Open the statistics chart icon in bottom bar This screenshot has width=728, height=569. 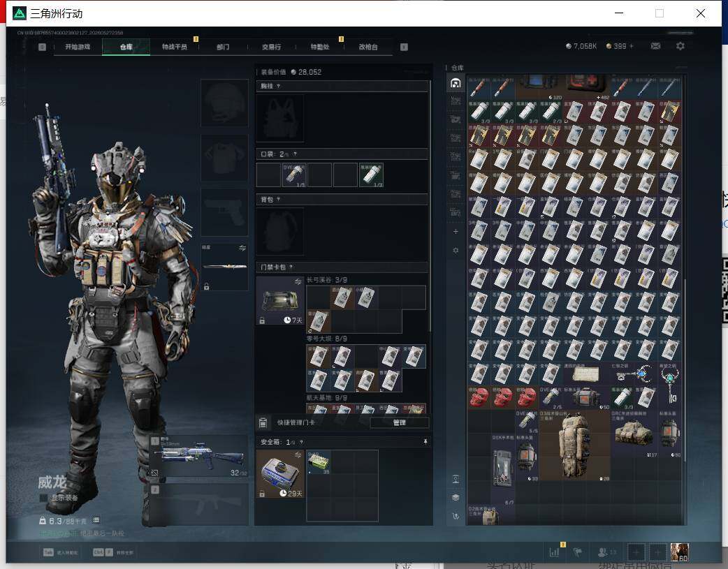tap(554, 552)
